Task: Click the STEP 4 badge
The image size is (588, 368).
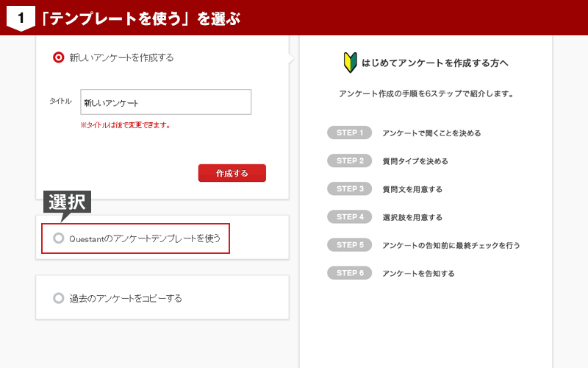Action: point(350,216)
